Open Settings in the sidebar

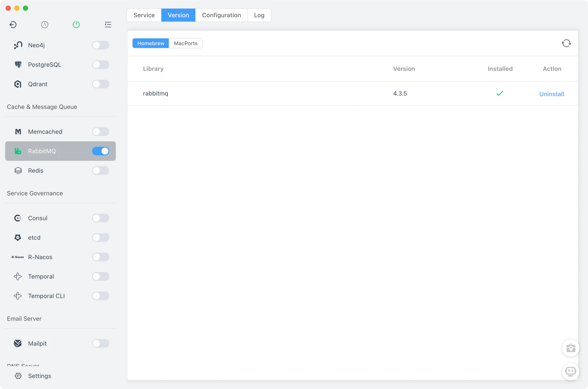click(x=40, y=376)
